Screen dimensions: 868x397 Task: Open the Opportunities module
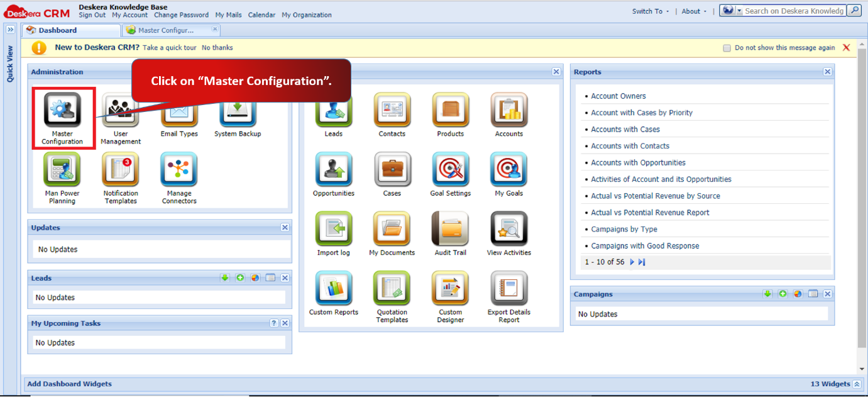pos(334,171)
